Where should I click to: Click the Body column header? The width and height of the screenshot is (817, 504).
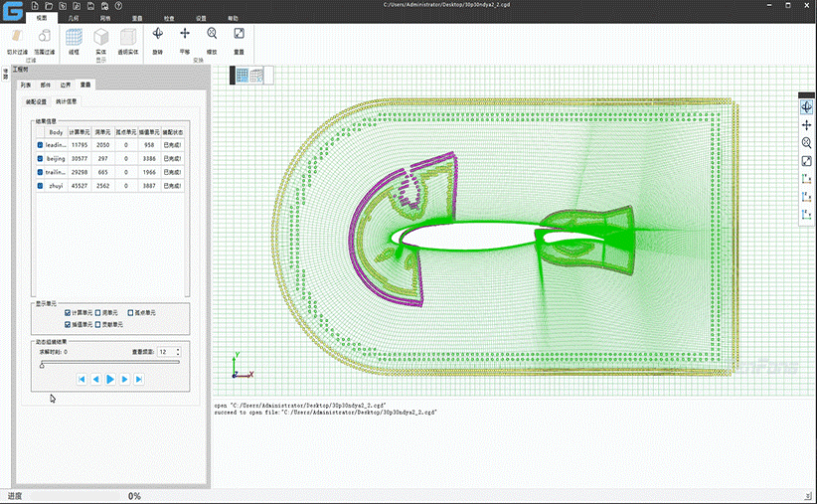[x=56, y=132]
